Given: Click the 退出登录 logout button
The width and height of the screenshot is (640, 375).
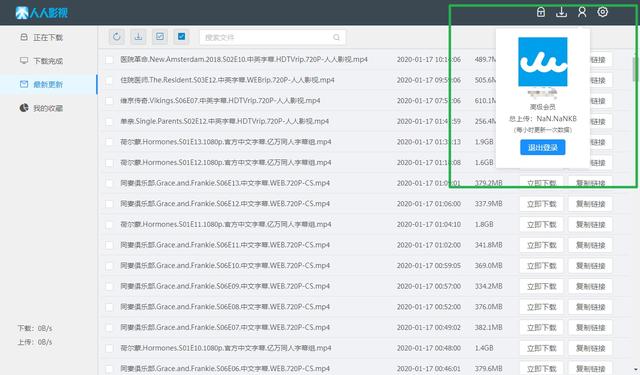Looking at the screenshot, I should pos(543,147).
